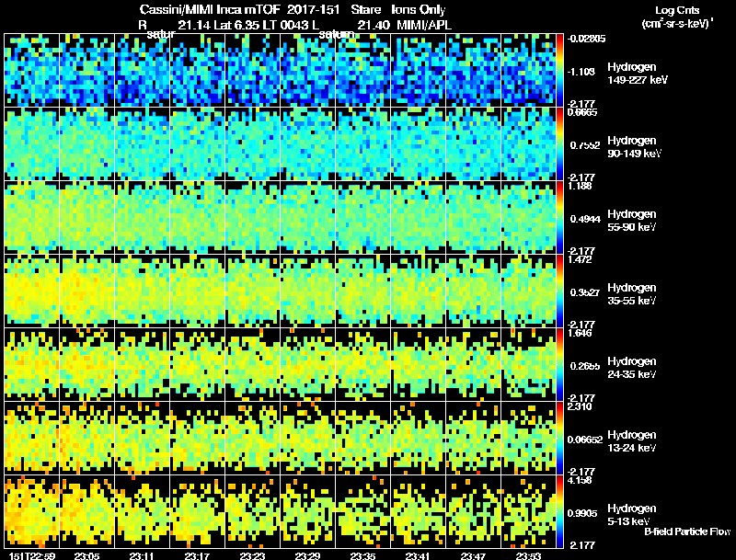Image resolution: width=736 pixels, height=560 pixels.
Task: Click the Stare mode label in header
Action: tap(365, 9)
